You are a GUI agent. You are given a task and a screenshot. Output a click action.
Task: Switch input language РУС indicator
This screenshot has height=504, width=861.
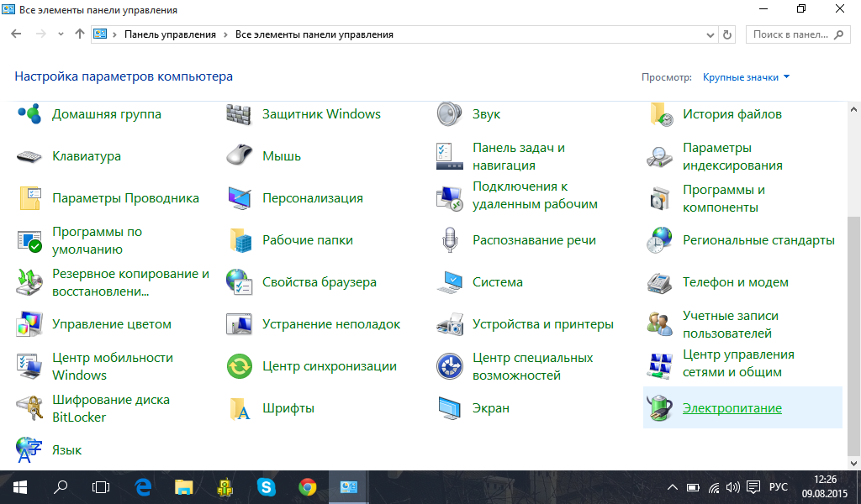point(778,487)
